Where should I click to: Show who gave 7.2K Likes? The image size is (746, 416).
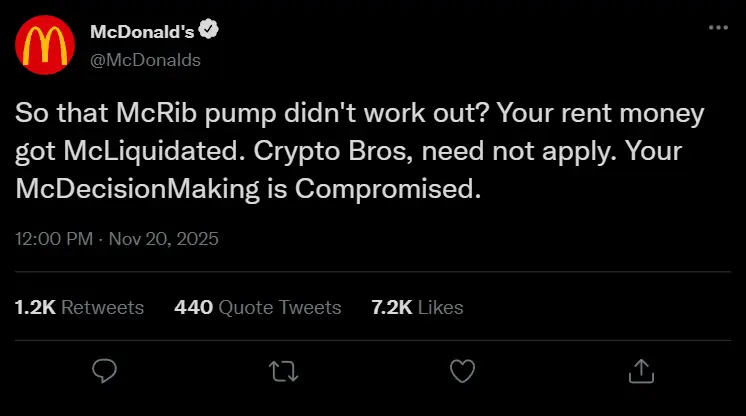coord(416,307)
